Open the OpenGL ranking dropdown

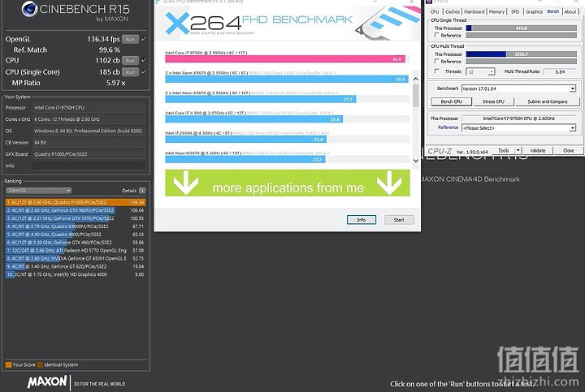(x=39, y=191)
